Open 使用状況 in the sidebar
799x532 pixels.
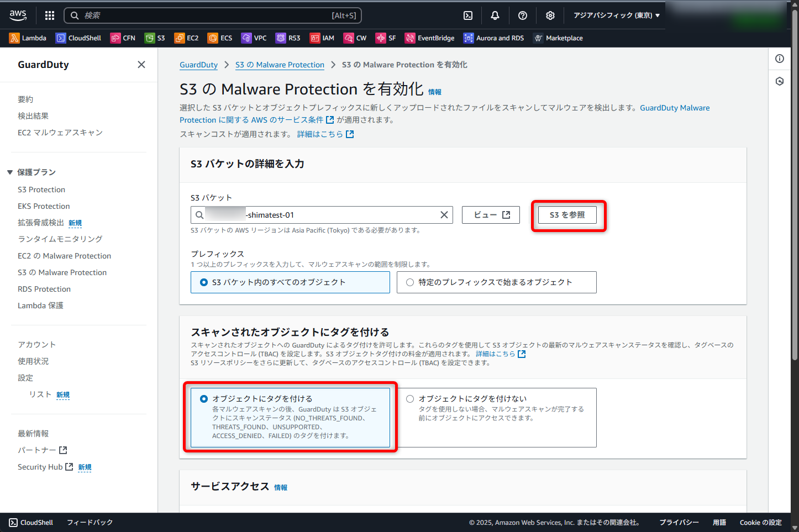[x=33, y=361]
